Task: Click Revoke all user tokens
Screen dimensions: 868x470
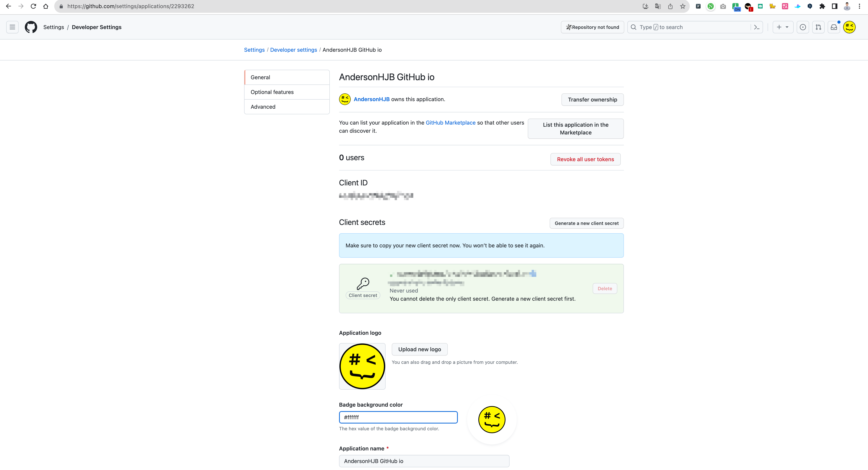Action: (585, 159)
